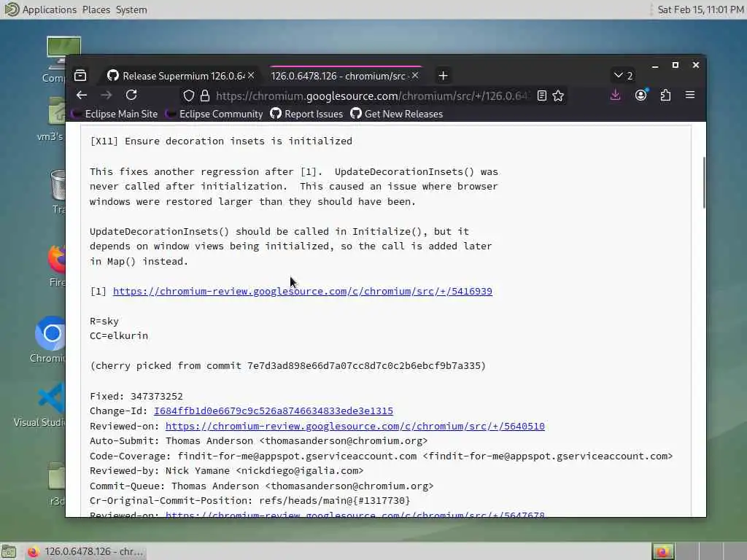747x560 pixels.
Task: Select the Chromium desktop icon
Action: click(50, 339)
